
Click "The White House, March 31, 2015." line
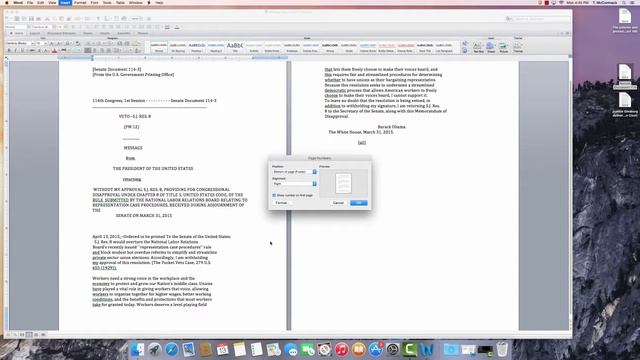pyautogui.click(x=361, y=132)
